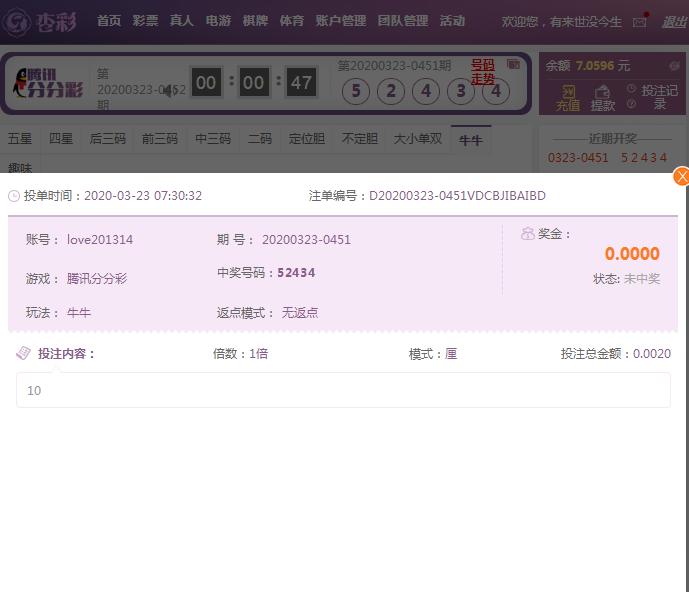
Task: Open the 活动 menu
Action: (x=452, y=21)
